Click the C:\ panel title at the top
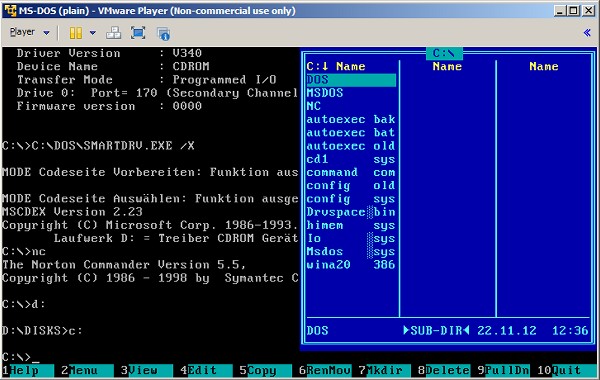Viewport: 600px width, 380px height. pyautogui.click(x=444, y=53)
